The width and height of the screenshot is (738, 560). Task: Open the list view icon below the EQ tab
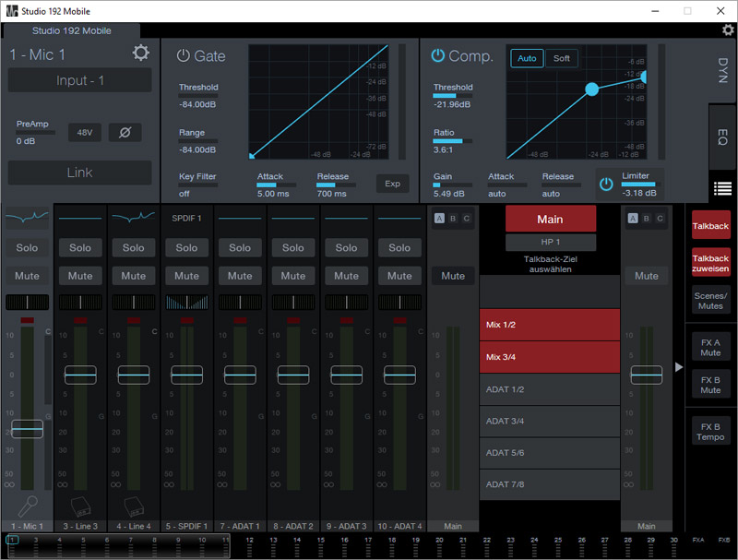point(723,189)
